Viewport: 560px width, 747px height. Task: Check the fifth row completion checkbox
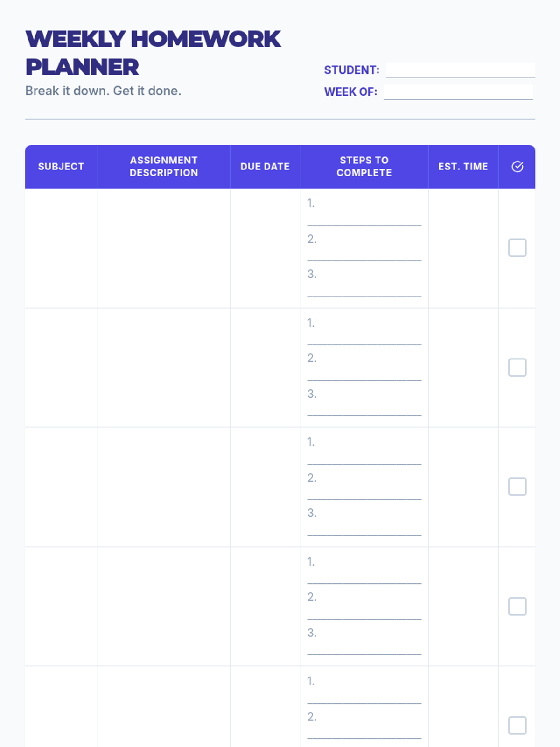pos(517,726)
